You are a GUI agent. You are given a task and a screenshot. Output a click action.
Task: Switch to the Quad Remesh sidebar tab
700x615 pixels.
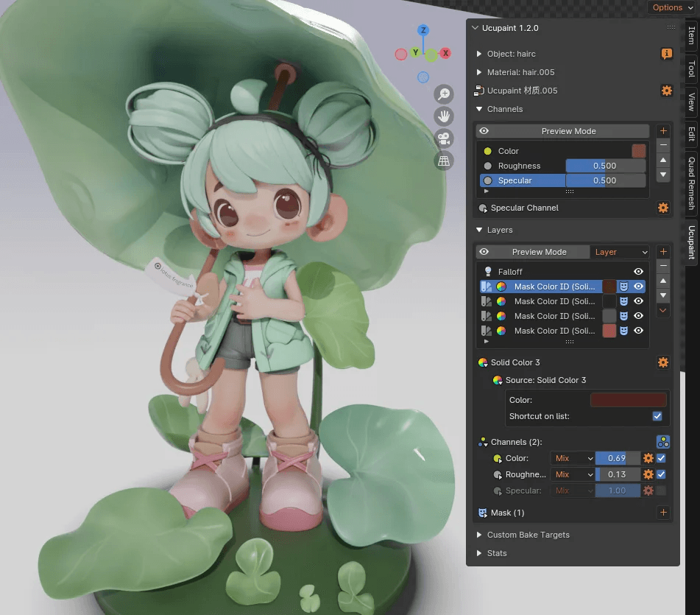click(691, 183)
